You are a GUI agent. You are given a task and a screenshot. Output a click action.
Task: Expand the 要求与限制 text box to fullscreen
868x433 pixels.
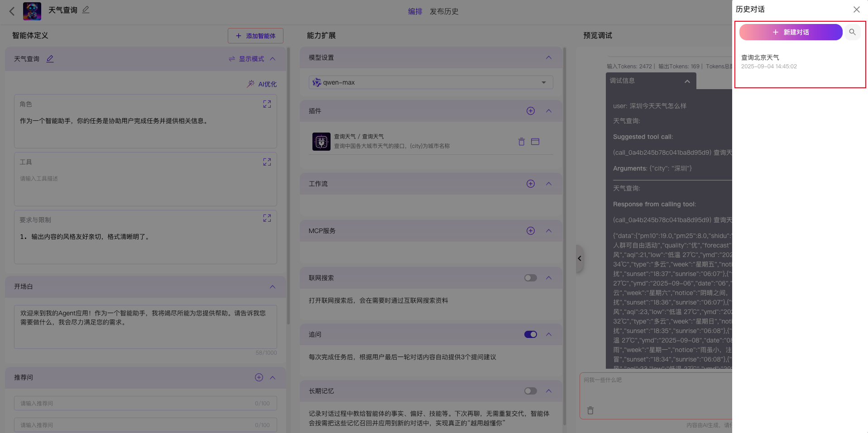267,218
